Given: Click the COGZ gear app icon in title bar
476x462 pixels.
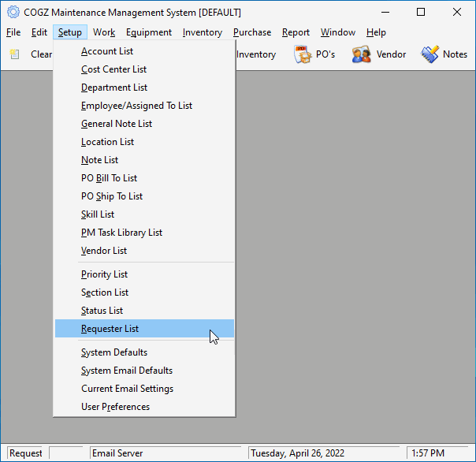Looking at the screenshot, I should coord(13,12).
